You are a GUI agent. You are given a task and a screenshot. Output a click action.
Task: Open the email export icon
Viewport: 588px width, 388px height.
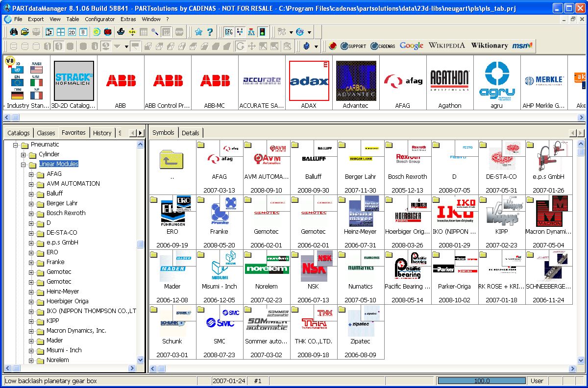click(x=107, y=31)
